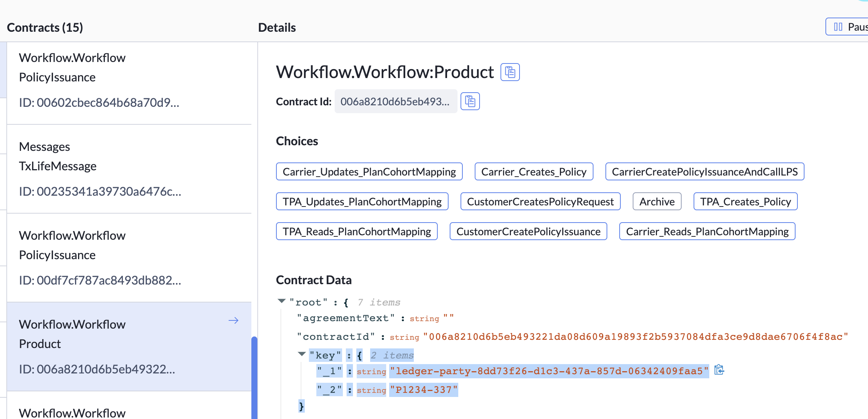Click the Contract Id field 006a8210d6b5eb493
Screen dimensions: 868x419
pyautogui.click(x=395, y=102)
